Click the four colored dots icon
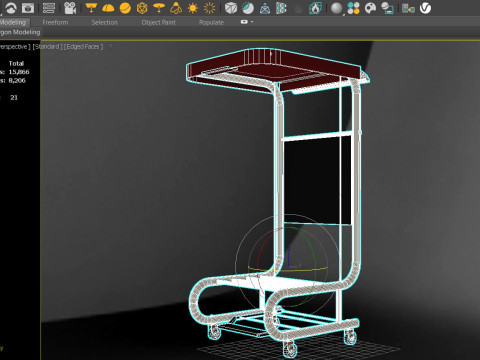 click(353, 8)
